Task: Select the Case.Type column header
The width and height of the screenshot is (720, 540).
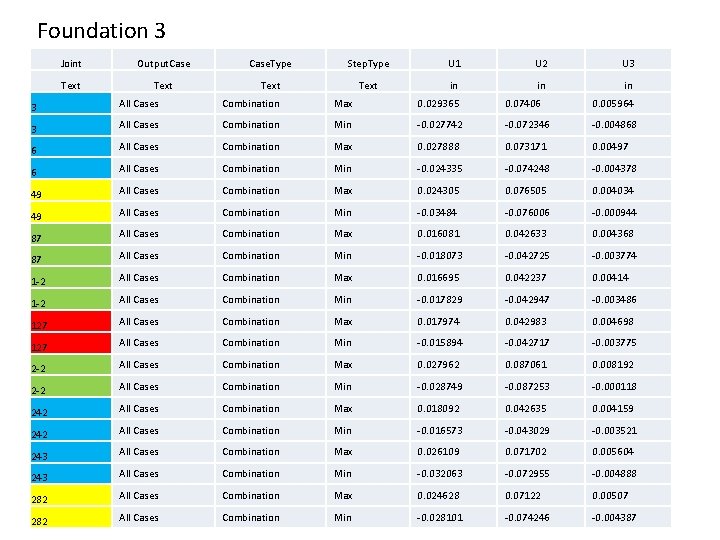Action: 270,63
